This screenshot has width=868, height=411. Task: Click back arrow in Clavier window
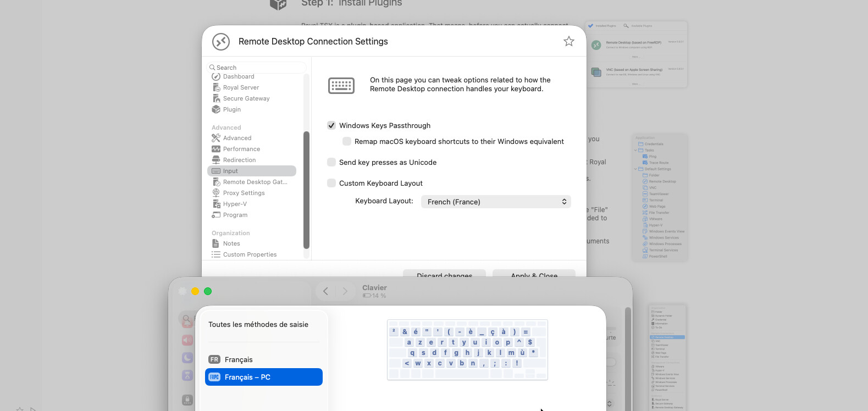[x=325, y=291]
